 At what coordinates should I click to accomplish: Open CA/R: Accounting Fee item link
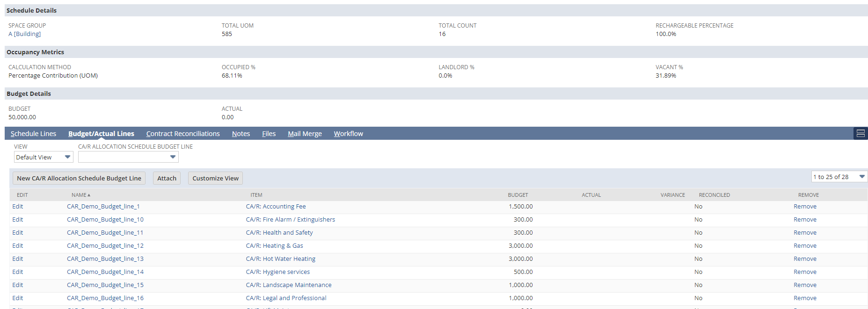tap(276, 206)
